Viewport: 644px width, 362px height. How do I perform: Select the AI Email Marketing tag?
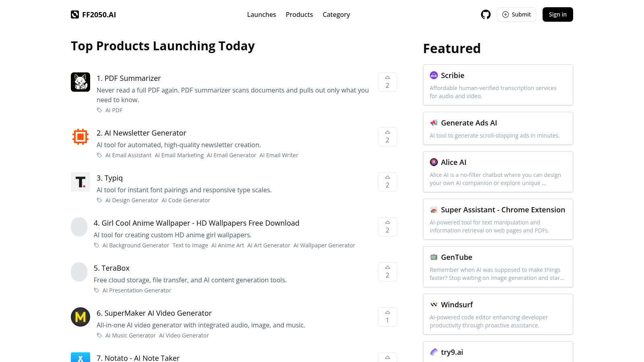179,155
